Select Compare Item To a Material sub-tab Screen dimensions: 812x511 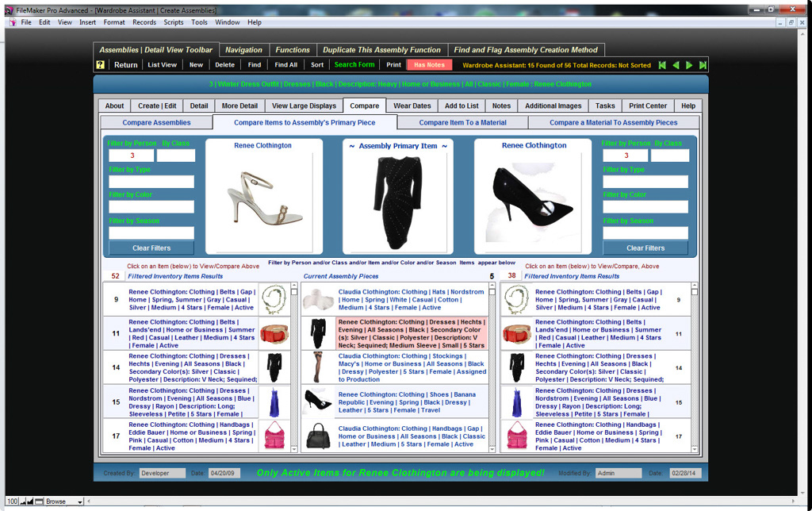463,122
